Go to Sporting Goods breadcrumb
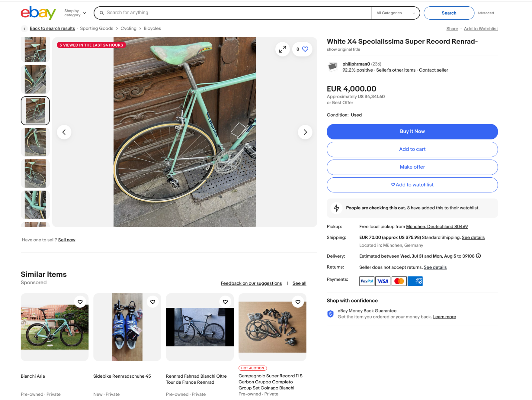 point(96,29)
